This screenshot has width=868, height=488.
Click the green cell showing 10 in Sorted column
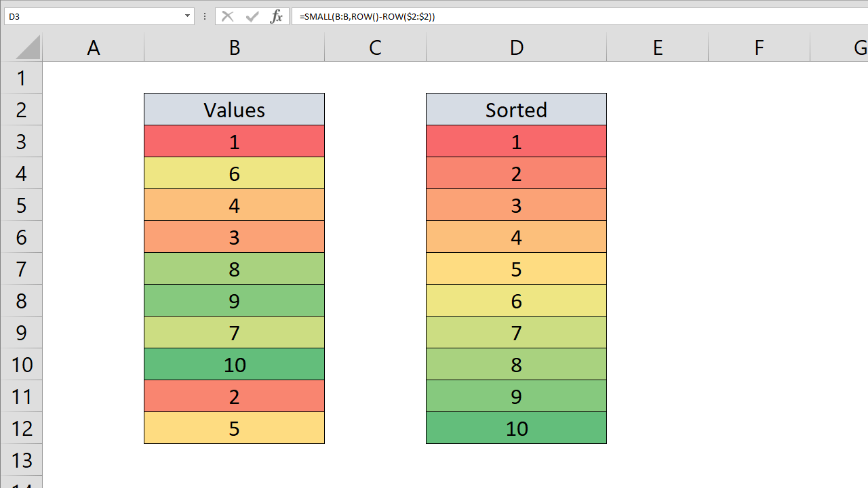(516, 428)
